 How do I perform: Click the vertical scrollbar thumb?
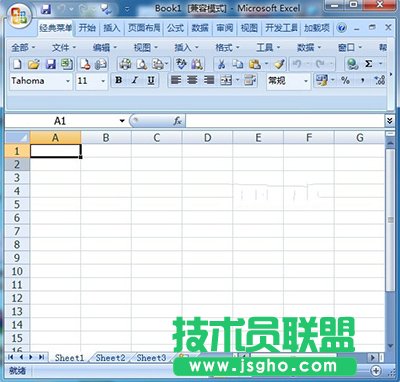click(x=390, y=220)
